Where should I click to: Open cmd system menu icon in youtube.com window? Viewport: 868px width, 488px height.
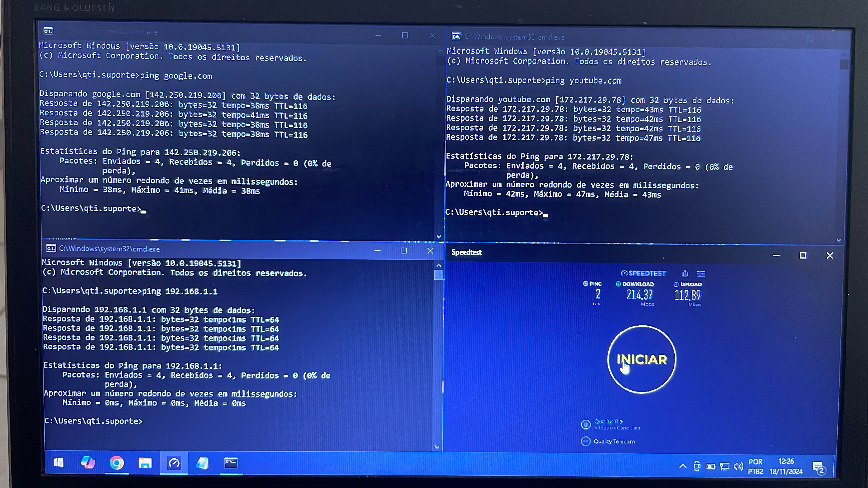pos(456,36)
